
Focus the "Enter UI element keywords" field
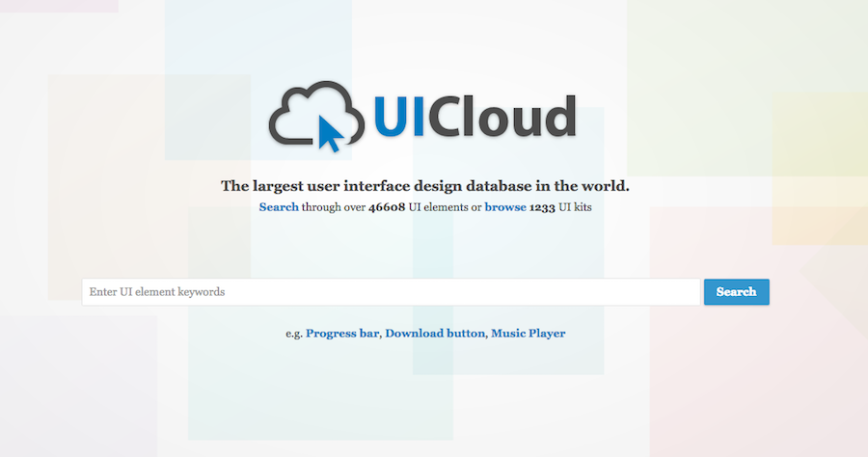391,291
